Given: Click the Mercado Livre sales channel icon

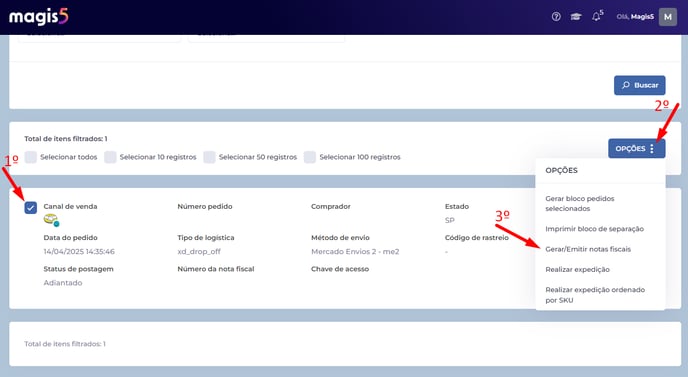Looking at the screenshot, I should pyautogui.click(x=51, y=220).
